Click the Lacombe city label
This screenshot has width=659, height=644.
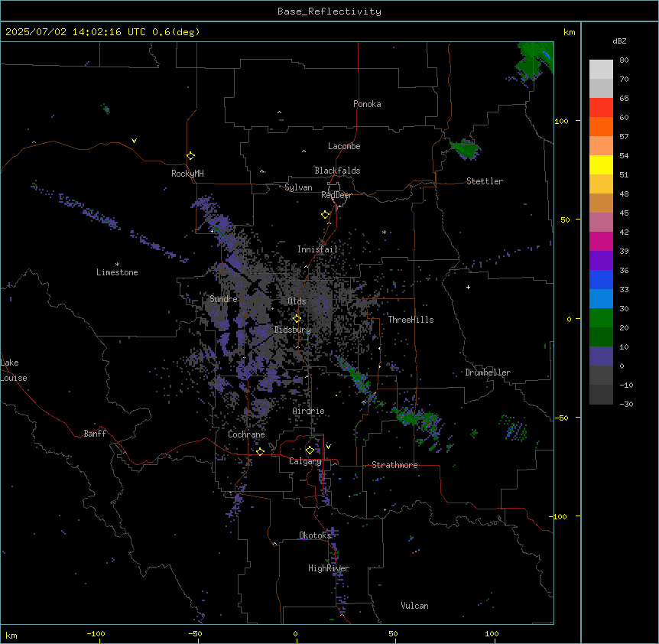(344, 146)
